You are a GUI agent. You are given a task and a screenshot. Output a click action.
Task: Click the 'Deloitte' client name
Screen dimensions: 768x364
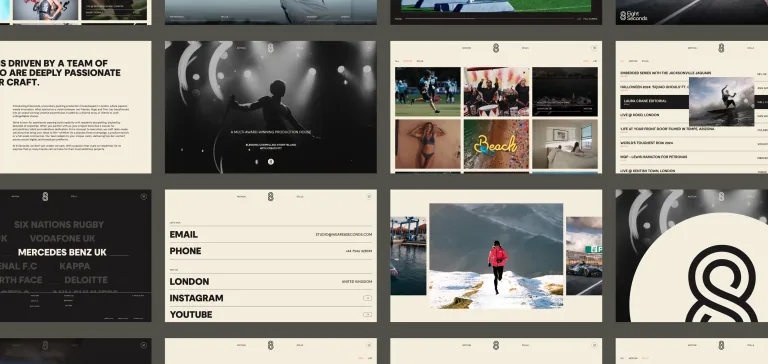coord(86,280)
